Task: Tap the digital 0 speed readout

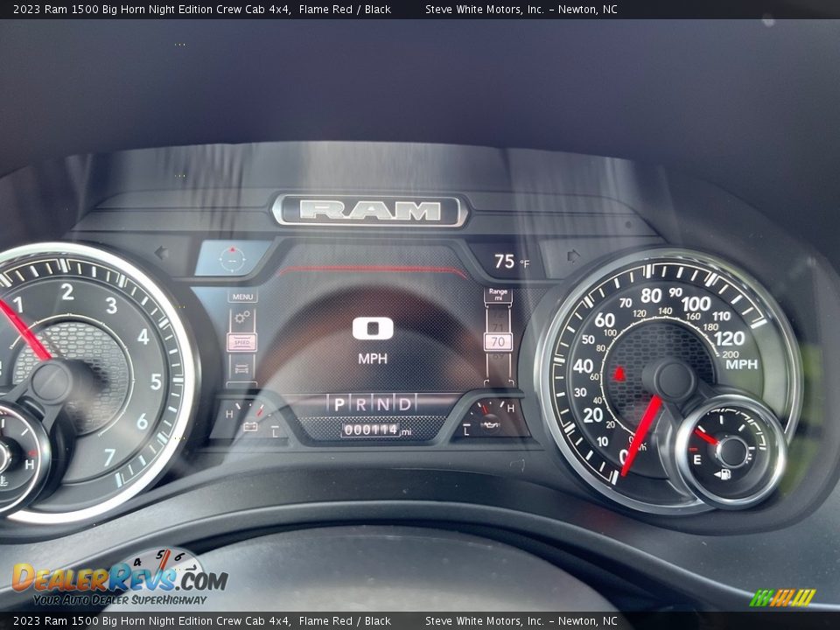Action: [x=373, y=328]
